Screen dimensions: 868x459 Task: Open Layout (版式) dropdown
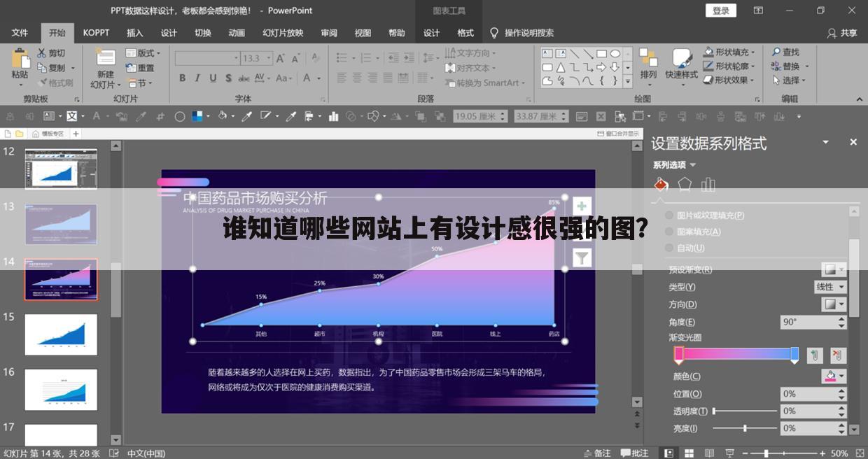pos(143,53)
